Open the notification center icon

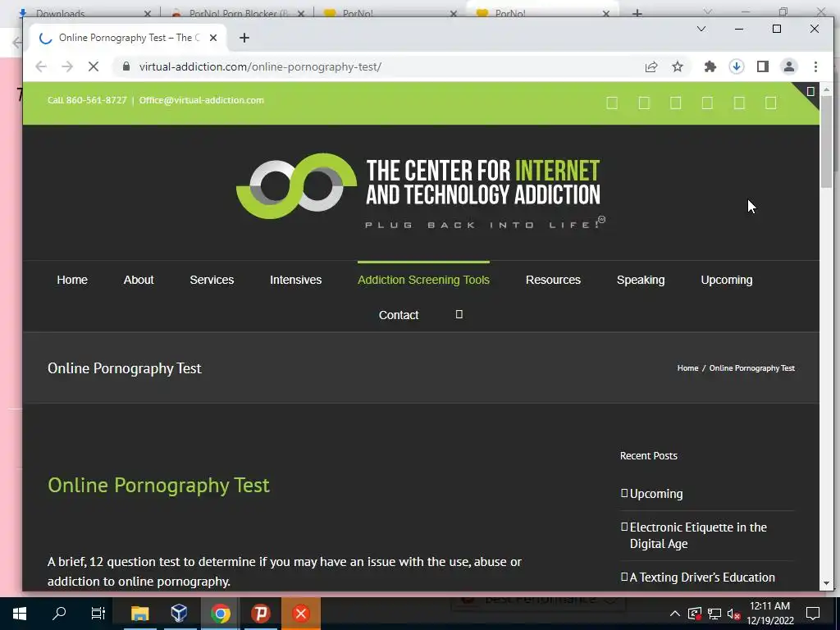(813, 614)
